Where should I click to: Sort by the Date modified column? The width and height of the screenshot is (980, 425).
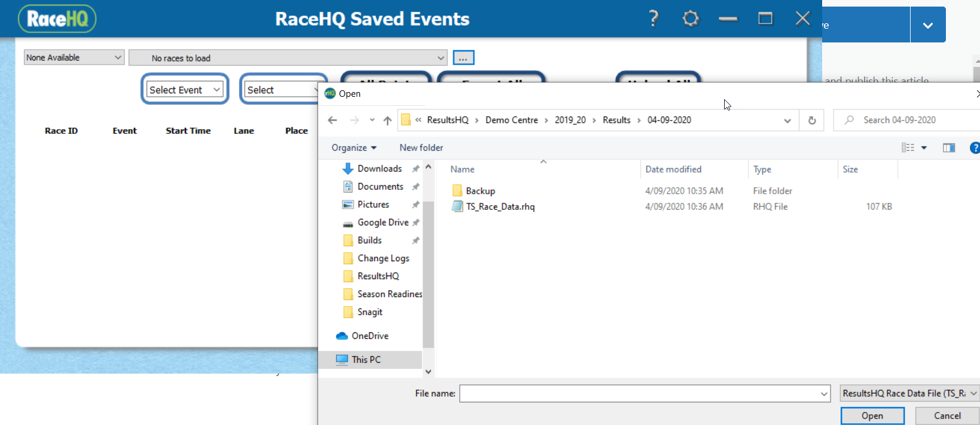(x=673, y=170)
